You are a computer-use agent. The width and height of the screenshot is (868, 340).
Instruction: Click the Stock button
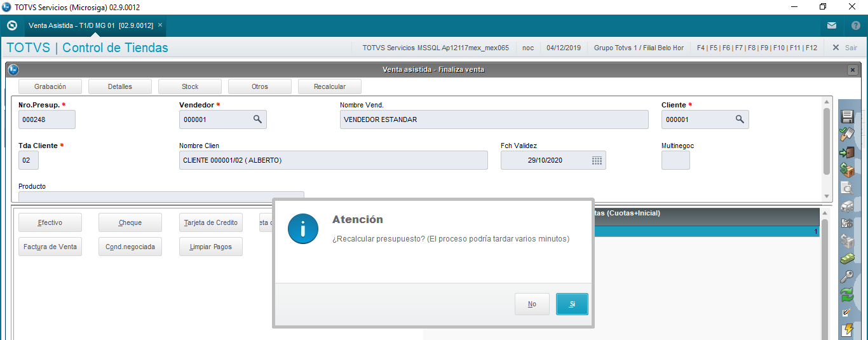click(x=190, y=86)
